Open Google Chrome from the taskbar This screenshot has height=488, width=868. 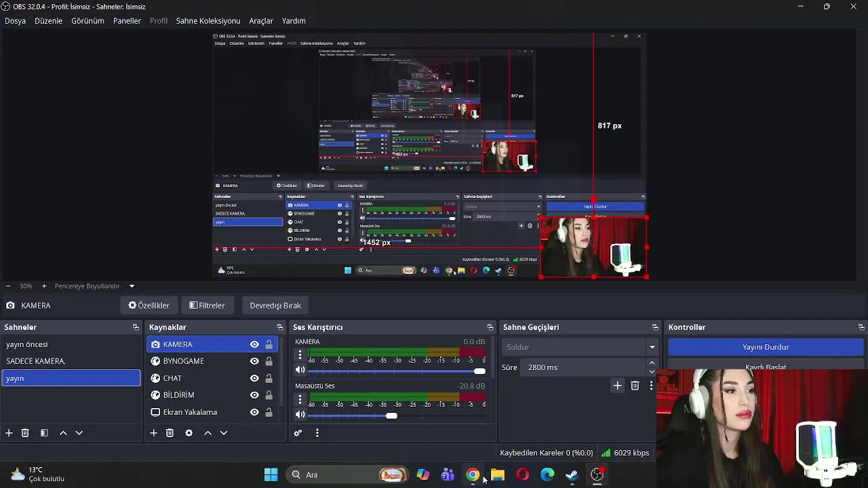tap(473, 474)
